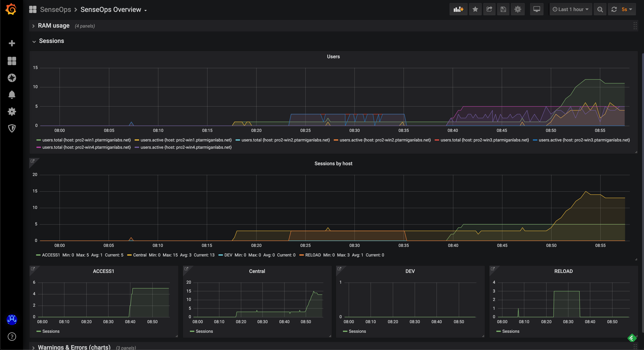The width and height of the screenshot is (644, 350).
Task: Click the SenseOps folder breadcrumb link
Action: click(x=55, y=10)
